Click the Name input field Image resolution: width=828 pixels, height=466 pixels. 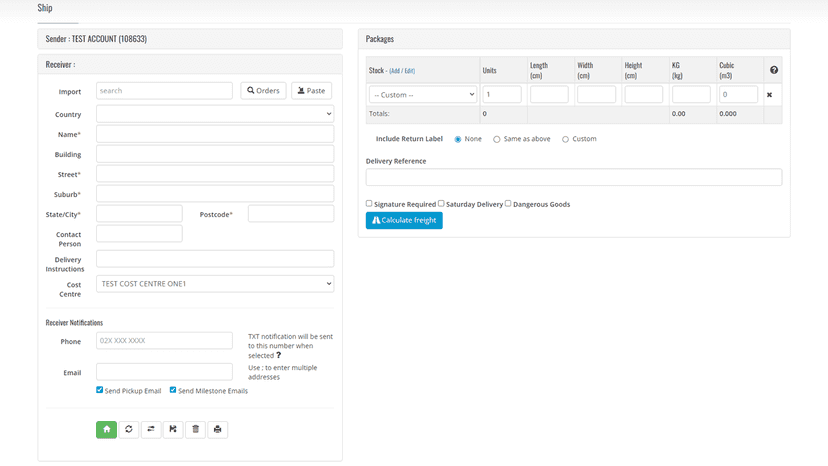pos(215,134)
